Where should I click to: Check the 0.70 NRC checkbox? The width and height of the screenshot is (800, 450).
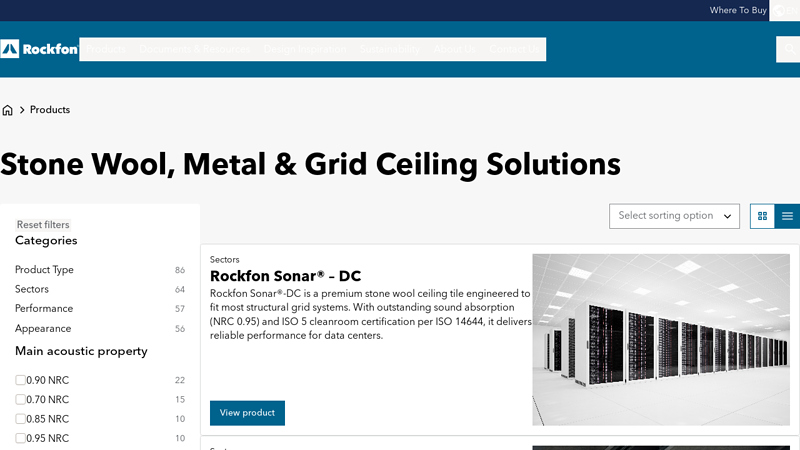(20, 399)
